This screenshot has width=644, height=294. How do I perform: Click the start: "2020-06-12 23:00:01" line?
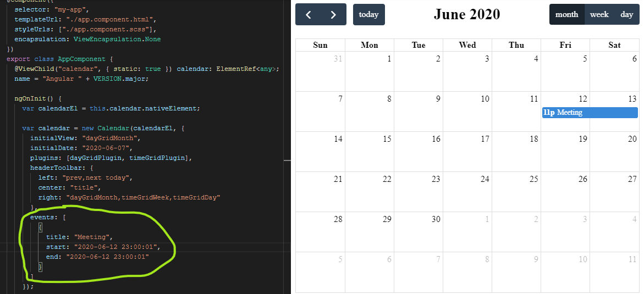(x=103, y=247)
